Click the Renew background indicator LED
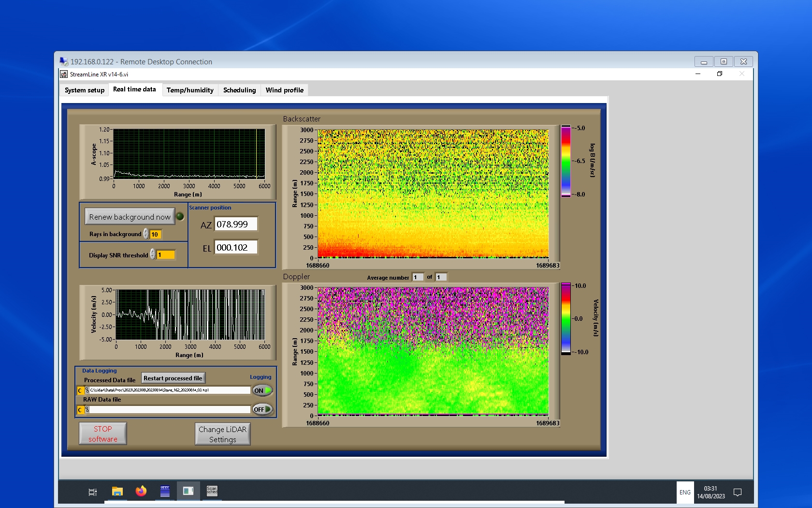 [180, 217]
